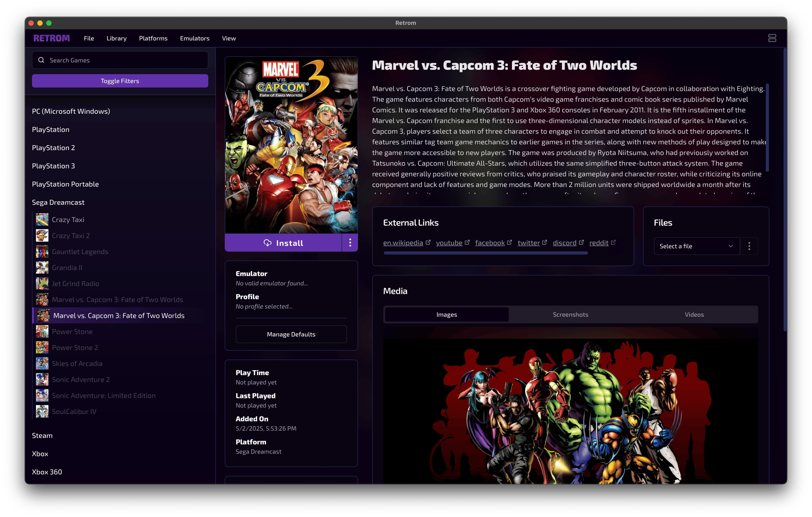
Task: Click the discord external link icon
Action: pos(581,243)
